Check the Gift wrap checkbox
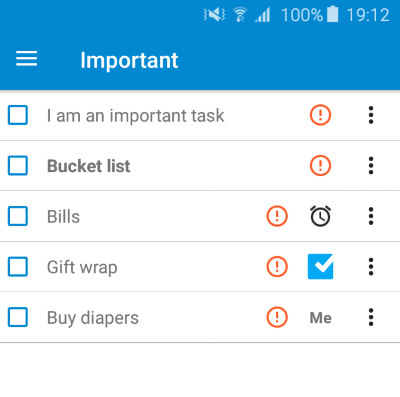The image size is (400, 397). click(x=18, y=267)
